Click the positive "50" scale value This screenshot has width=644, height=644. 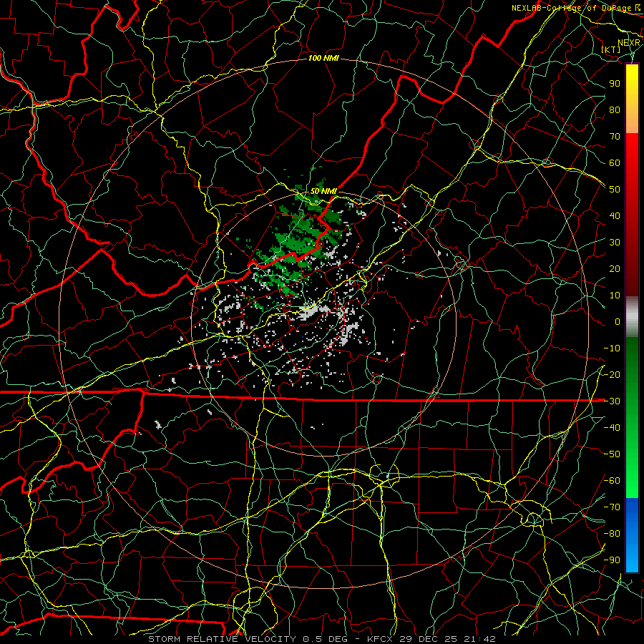[615, 190]
